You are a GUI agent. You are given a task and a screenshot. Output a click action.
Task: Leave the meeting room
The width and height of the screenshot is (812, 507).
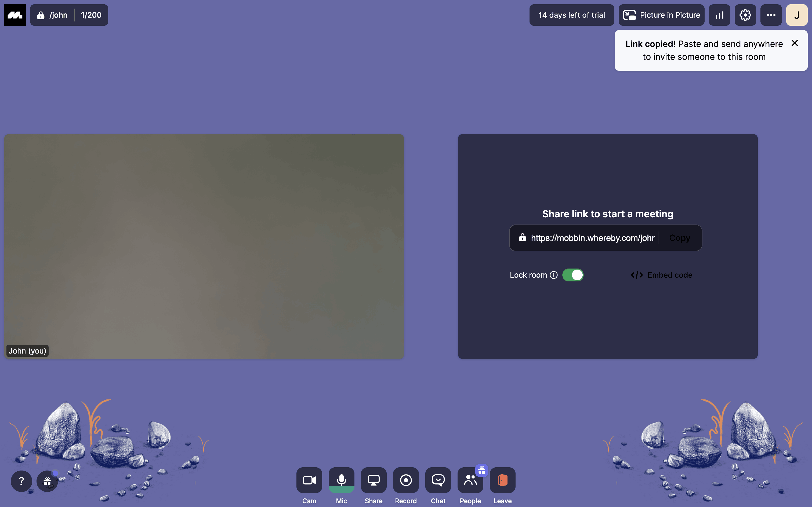[x=502, y=480]
